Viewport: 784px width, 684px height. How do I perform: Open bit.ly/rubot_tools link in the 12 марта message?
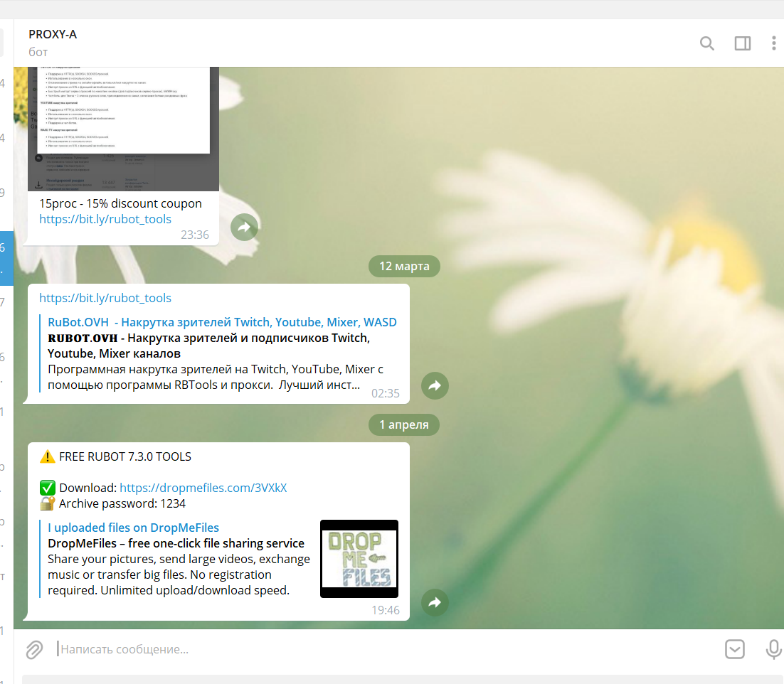click(x=105, y=298)
